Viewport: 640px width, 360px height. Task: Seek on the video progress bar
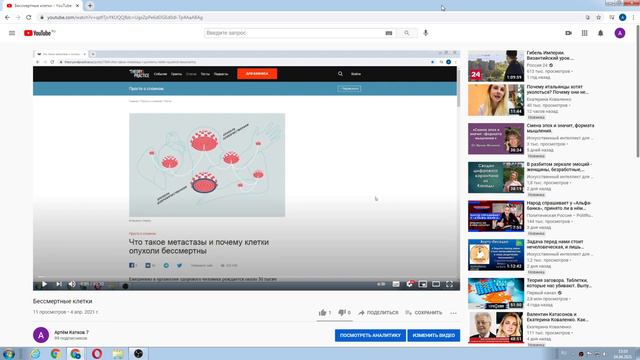[x=246, y=278]
